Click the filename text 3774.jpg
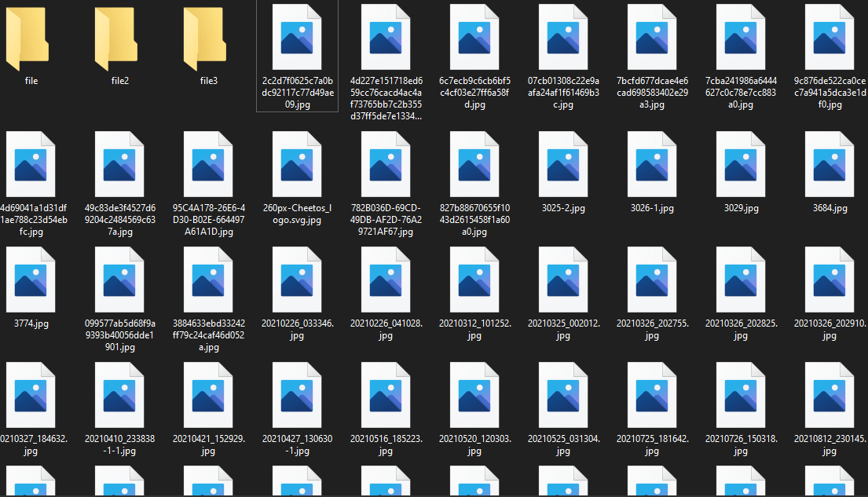This screenshot has height=497, width=868. (x=31, y=323)
